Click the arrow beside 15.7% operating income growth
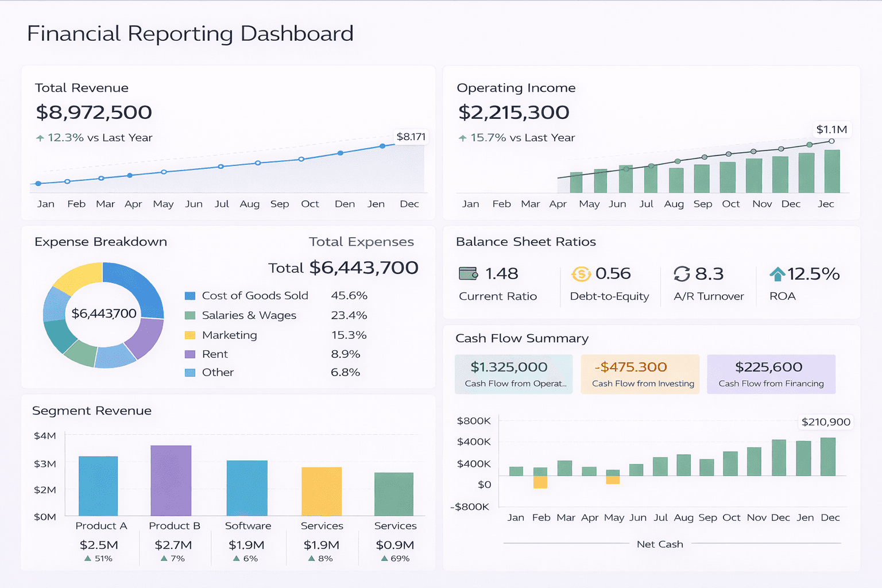Screen dimensions: 882x588 click(x=462, y=138)
